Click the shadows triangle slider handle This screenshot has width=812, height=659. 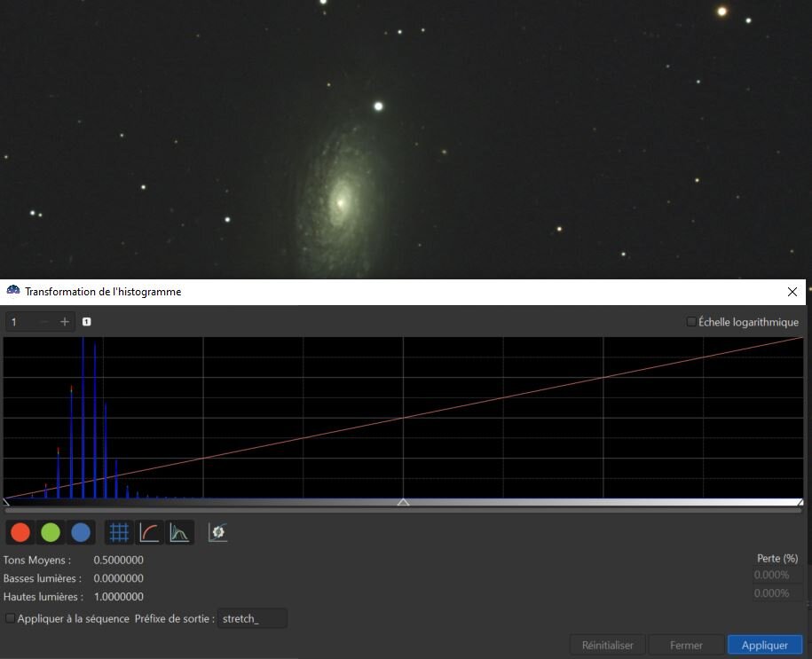click(x=6, y=502)
